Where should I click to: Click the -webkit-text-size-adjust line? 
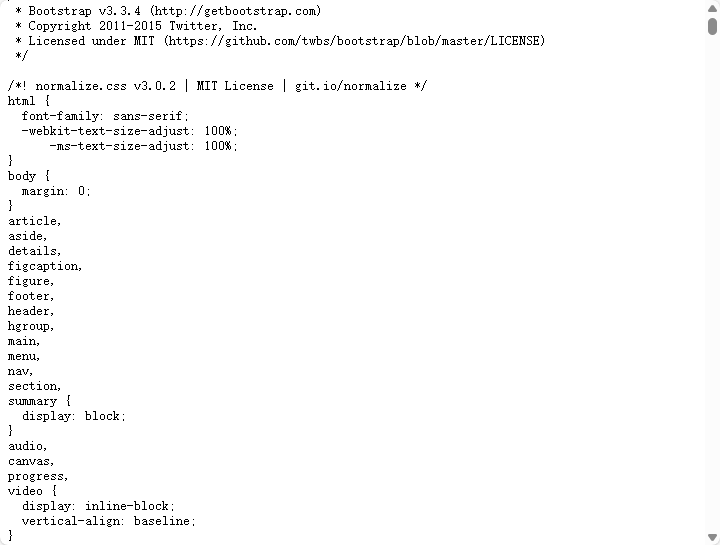[129, 131]
